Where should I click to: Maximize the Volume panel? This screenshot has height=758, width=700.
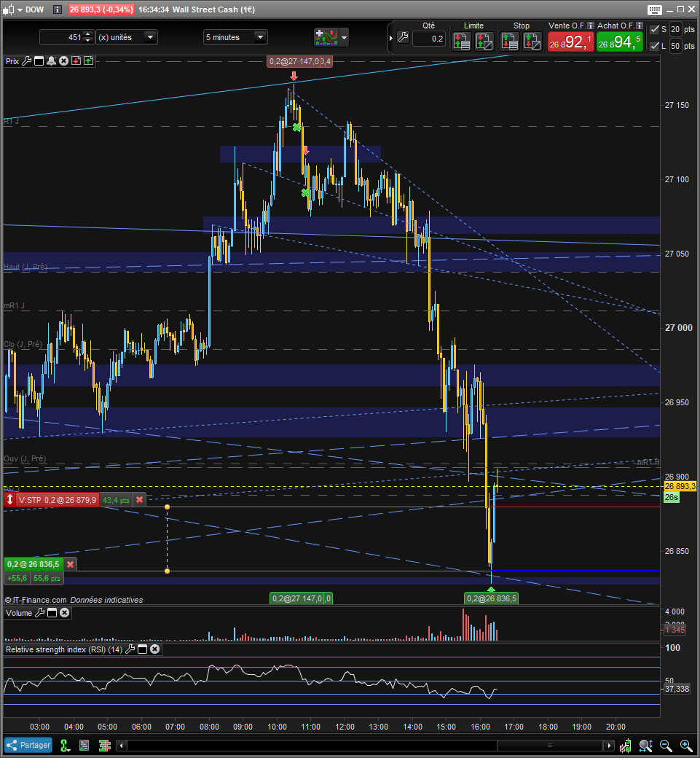(52, 613)
